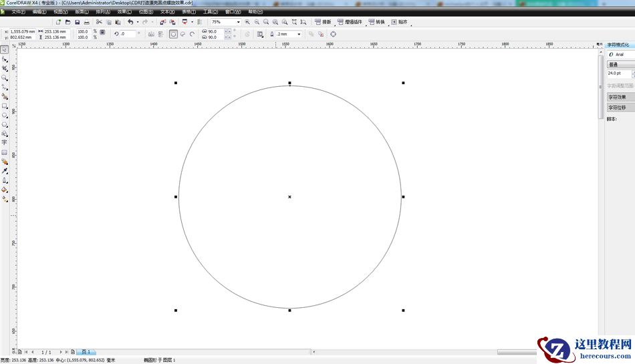
Task: Toggle the lock ratio button
Action: (102, 32)
